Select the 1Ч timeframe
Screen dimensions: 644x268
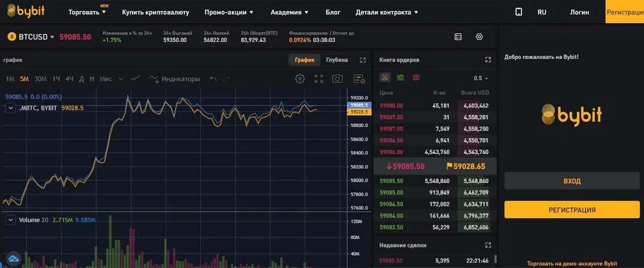(56, 79)
